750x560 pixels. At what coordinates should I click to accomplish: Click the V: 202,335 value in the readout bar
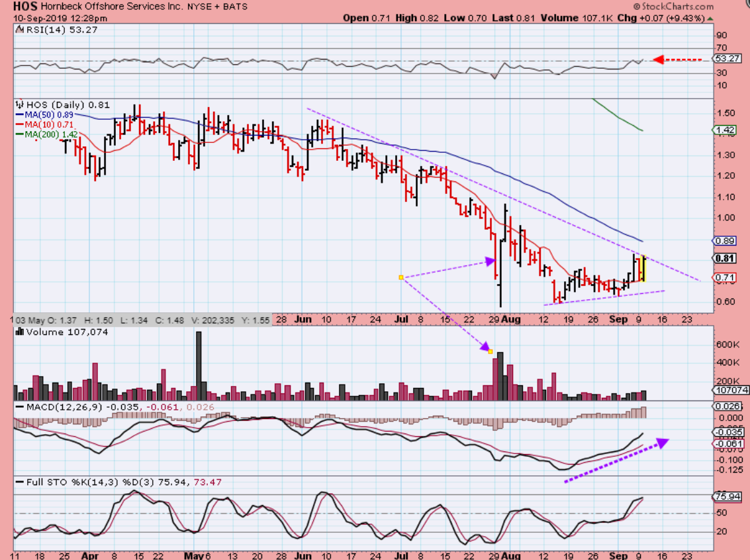point(213,320)
